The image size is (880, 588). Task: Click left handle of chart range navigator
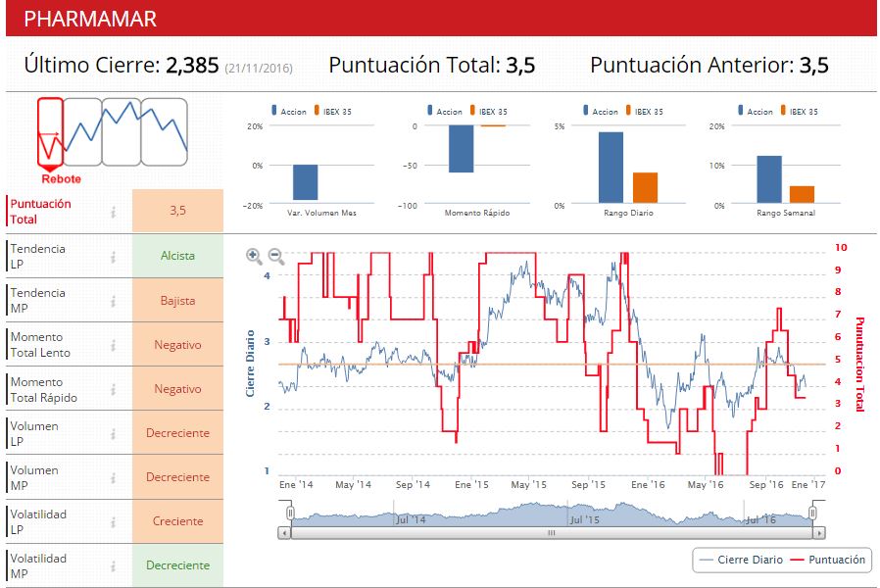[x=290, y=513]
